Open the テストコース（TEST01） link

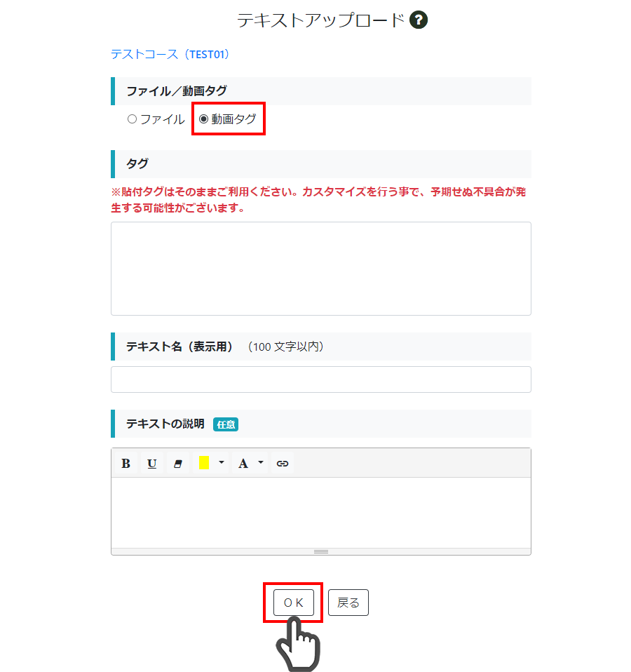(170, 55)
